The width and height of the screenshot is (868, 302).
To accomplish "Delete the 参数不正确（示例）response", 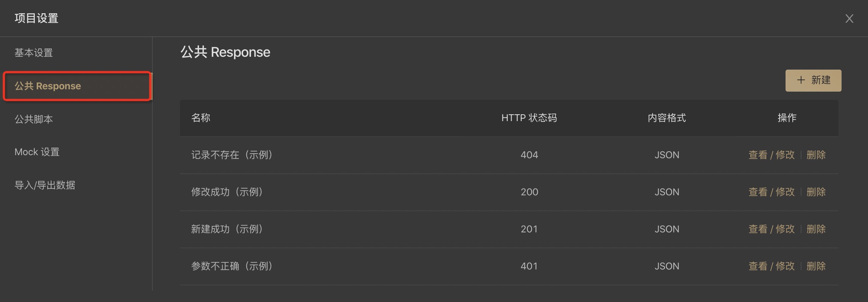I will (x=816, y=266).
